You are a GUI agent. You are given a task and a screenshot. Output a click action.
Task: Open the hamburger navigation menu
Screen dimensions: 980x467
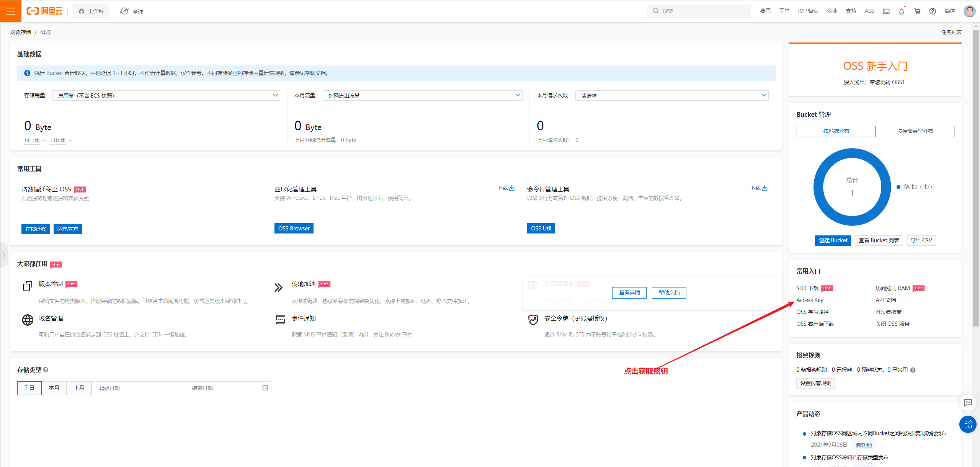click(10, 11)
